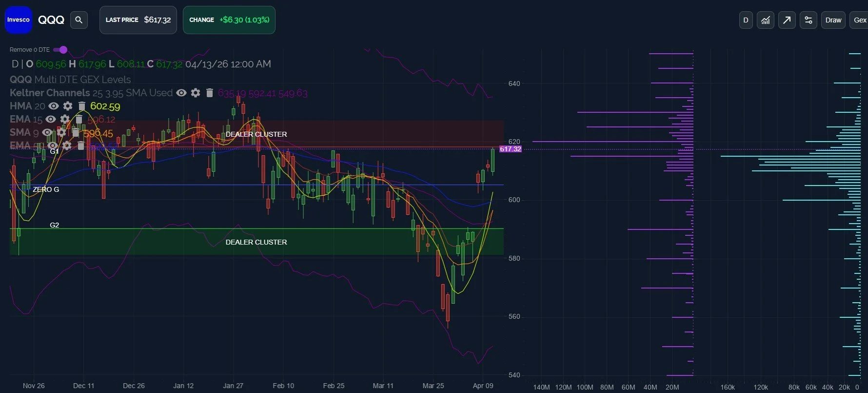The height and width of the screenshot is (393, 868).
Task: Hide the HMA 20 indicator
Action: (54, 106)
